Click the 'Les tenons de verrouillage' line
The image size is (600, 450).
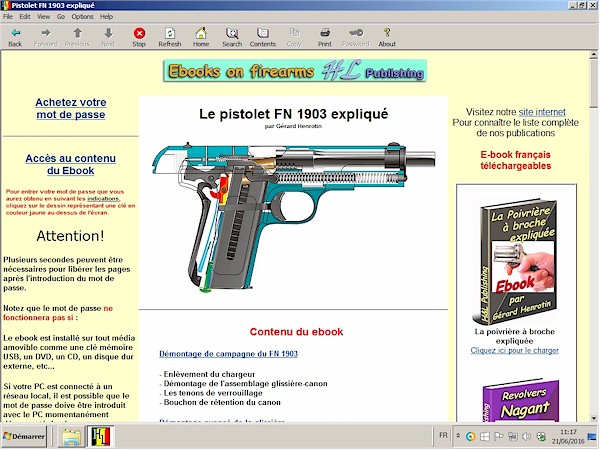coord(211,393)
